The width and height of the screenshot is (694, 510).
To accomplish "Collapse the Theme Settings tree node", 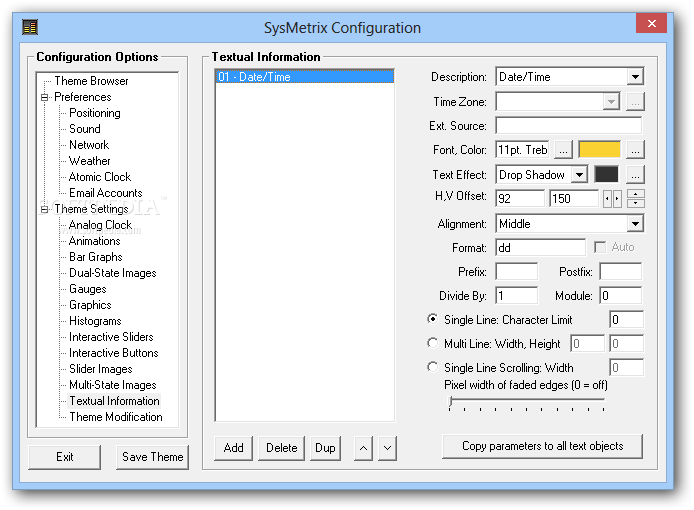I will (x=44, y=209).
